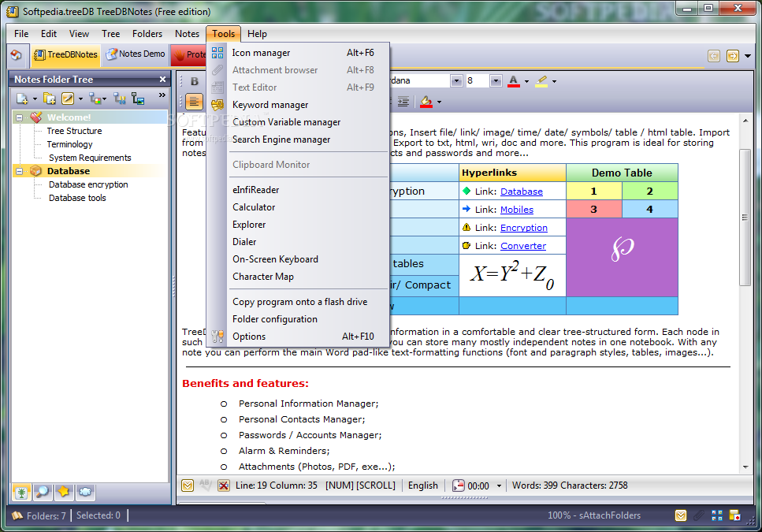Viewport: 762px width, 532px height.
Task: Click Demo Table cell number 3
Action: tap(594, 210)
